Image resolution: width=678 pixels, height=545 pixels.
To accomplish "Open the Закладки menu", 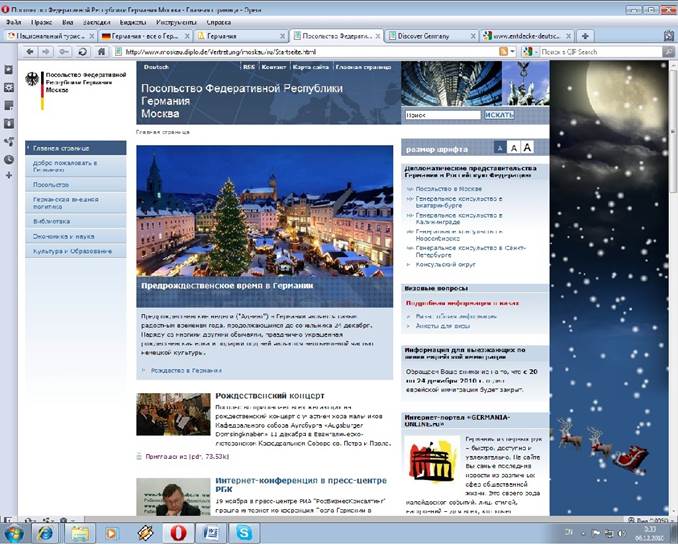I will (x=100, y=20).
